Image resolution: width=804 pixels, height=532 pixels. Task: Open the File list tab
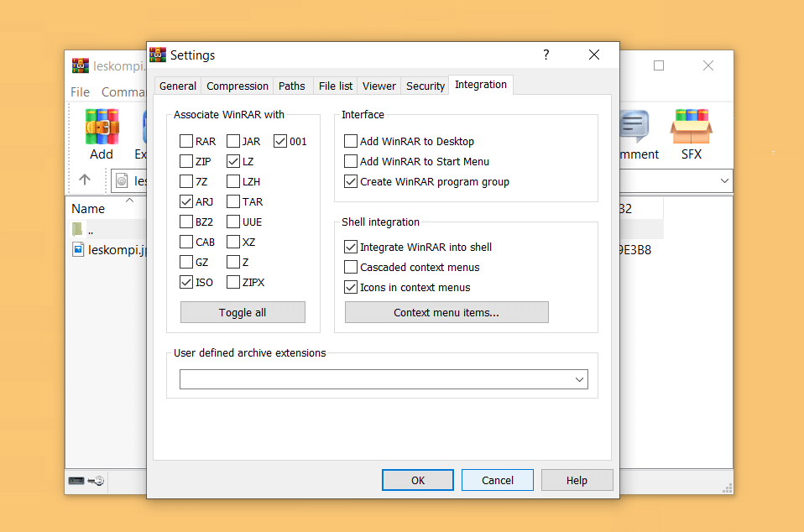pyautogui.click(x=336, y=86)
